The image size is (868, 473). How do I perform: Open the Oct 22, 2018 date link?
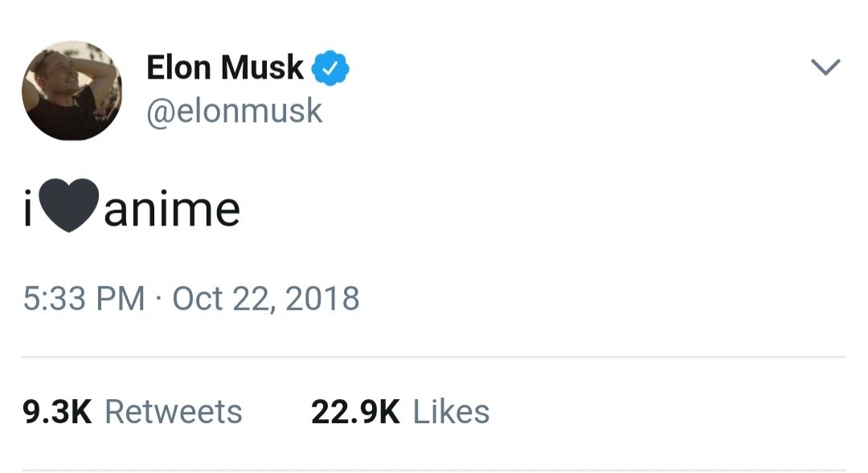click(266, 299)
